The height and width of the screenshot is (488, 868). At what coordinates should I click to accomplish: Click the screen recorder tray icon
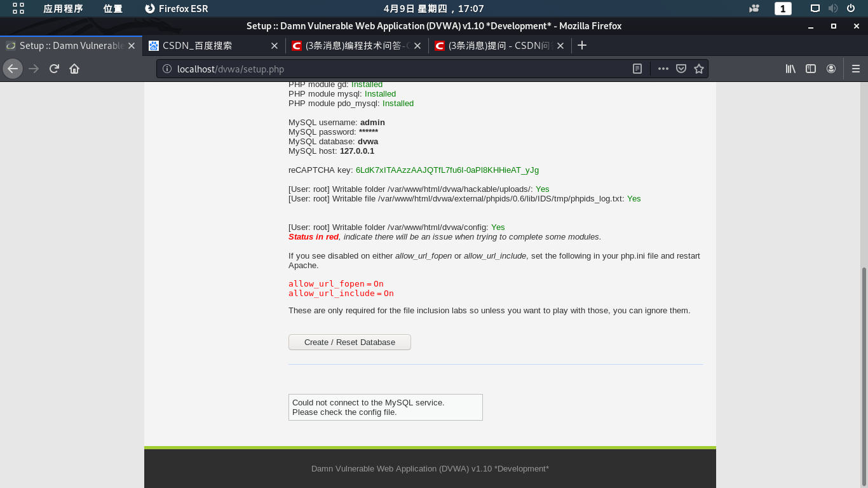(754, 8)
